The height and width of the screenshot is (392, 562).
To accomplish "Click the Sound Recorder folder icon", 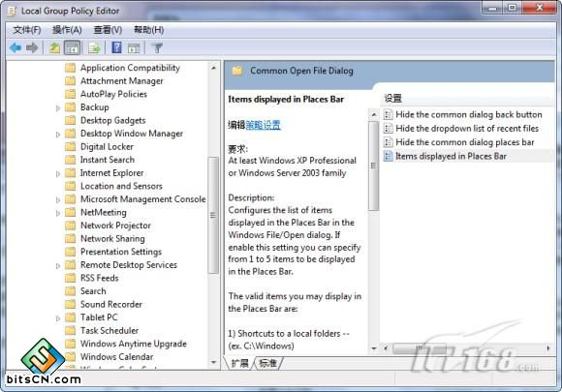I will coord(70,304).
